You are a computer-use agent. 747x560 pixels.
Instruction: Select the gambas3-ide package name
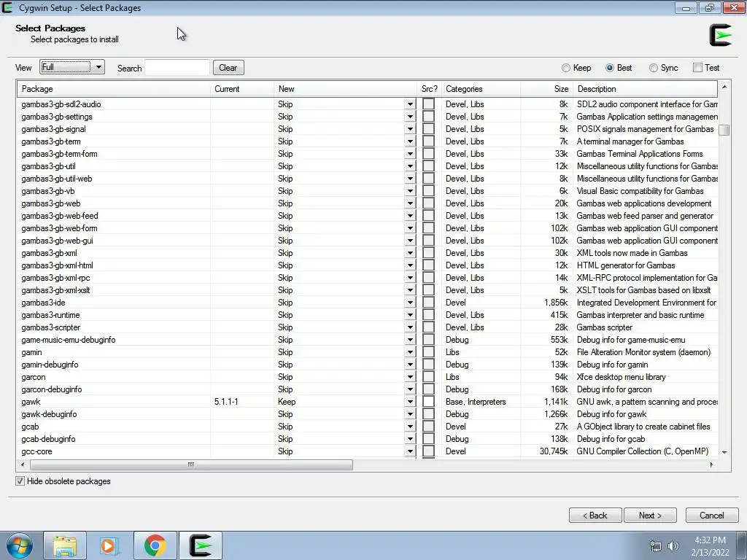pyautogui.click(x=43, y=303)
